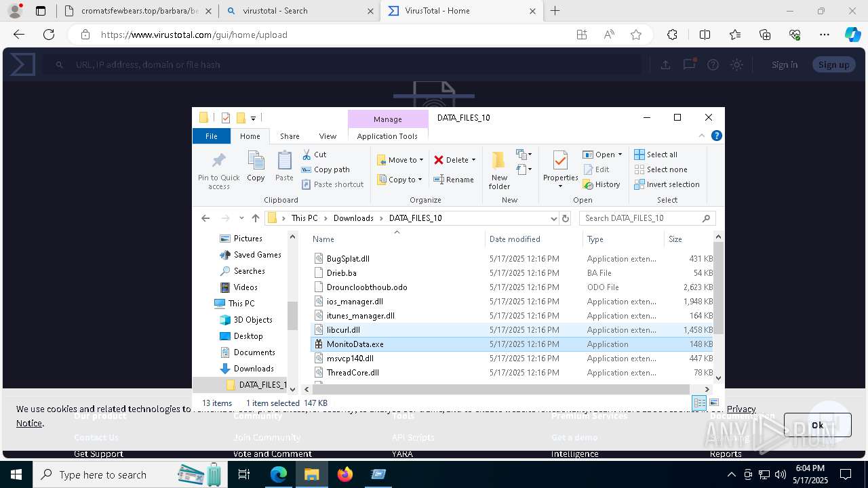Open Task View from taskbar
Screen dimensions: 868x488
244,474
